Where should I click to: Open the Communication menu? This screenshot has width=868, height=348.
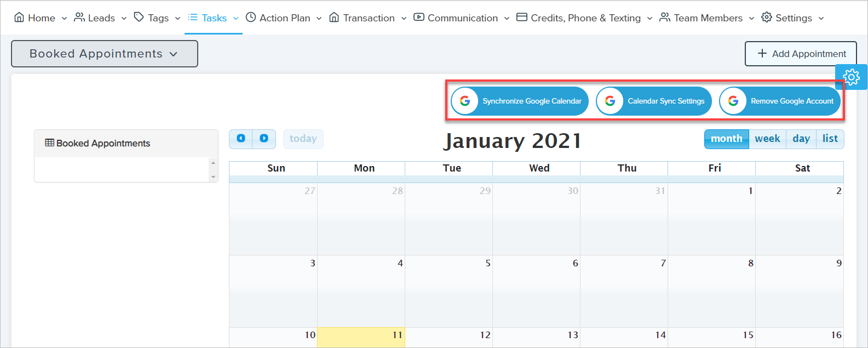tap(462, 18)
